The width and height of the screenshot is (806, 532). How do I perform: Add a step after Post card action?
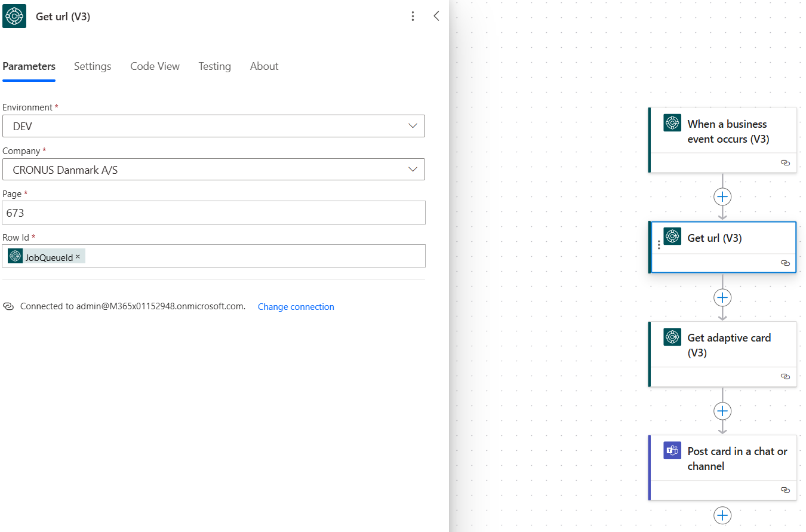coord(722,515)
